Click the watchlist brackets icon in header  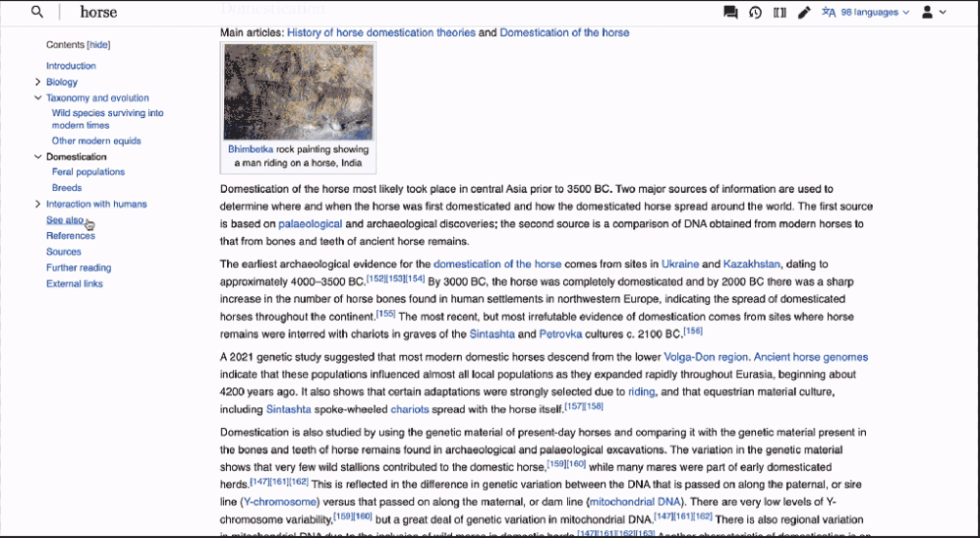[x=779, y=12]
